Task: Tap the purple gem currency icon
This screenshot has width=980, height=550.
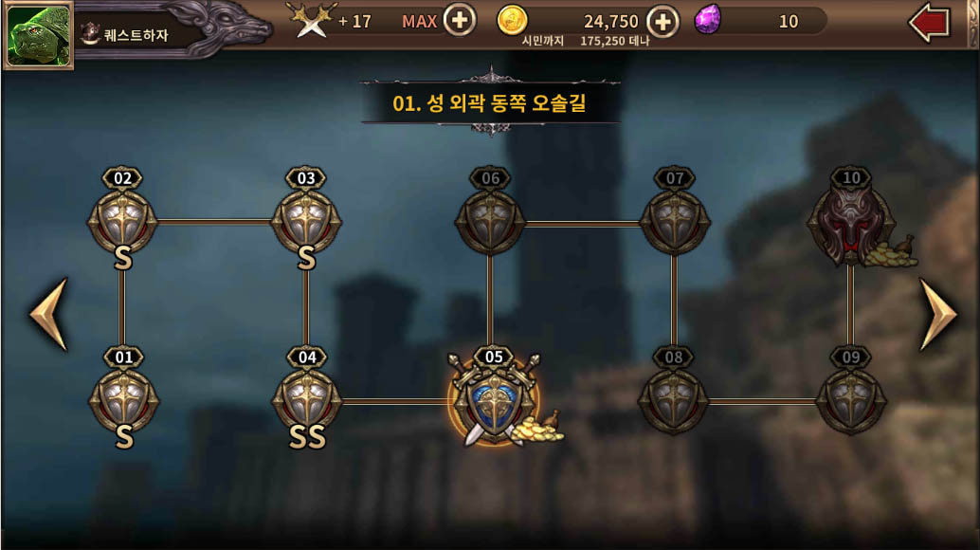Action: 708,19
